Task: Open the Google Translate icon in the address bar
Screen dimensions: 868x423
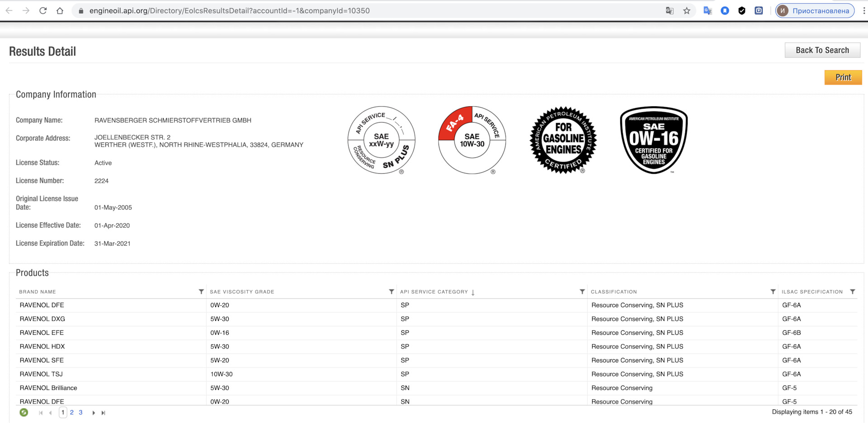Action: point(670,10)
